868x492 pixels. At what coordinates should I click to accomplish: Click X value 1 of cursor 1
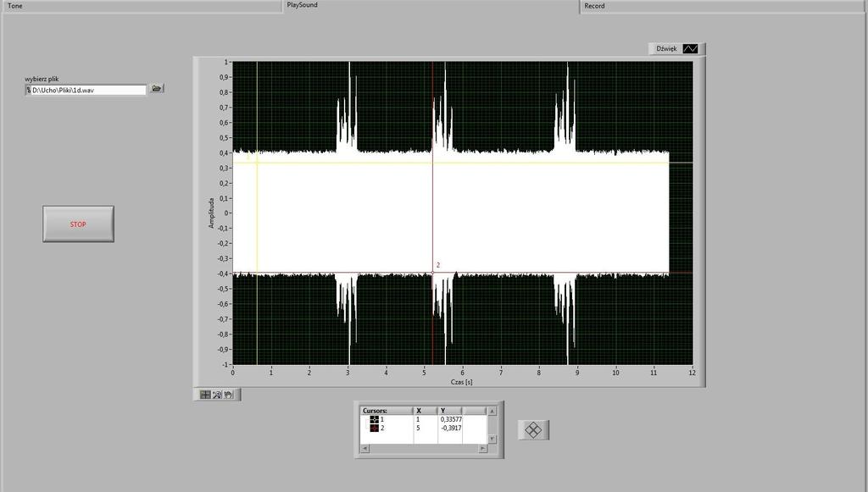418,419
